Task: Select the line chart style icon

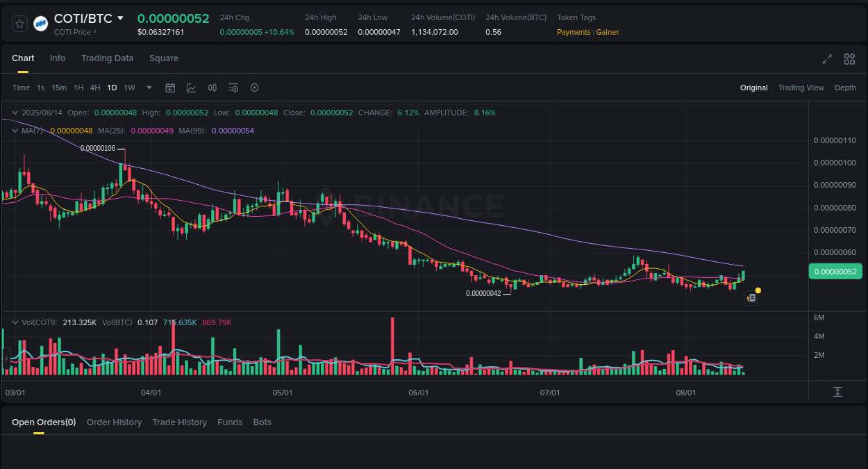Action: click(191, 88)
